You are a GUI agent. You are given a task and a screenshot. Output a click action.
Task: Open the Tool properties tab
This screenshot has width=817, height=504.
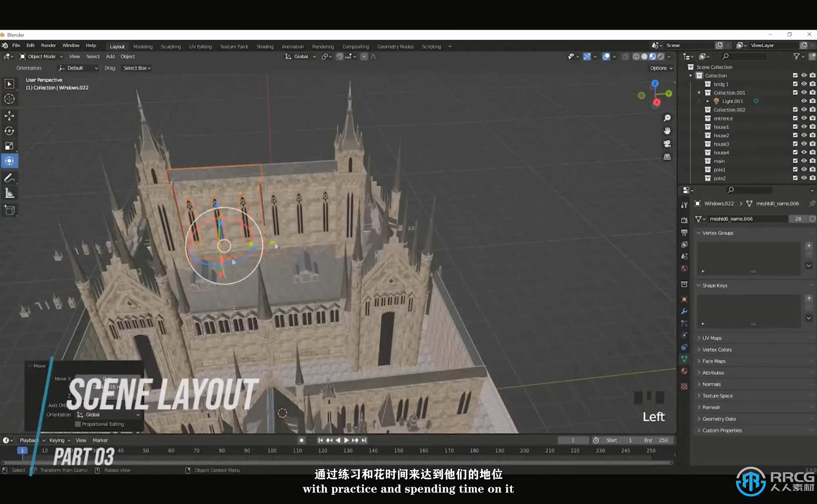click(x=684, y=205)
